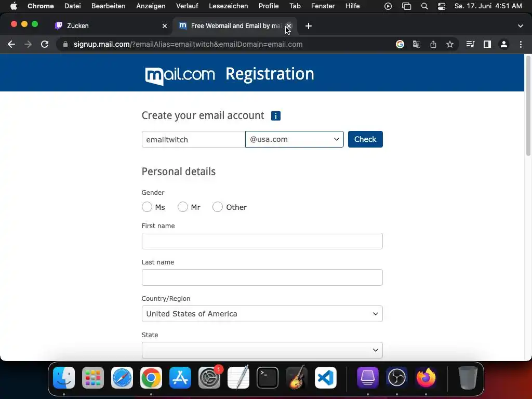The height and width of the screenshot is (399, 532).
Task: Go back with browser back arrow
Action: 11,44
